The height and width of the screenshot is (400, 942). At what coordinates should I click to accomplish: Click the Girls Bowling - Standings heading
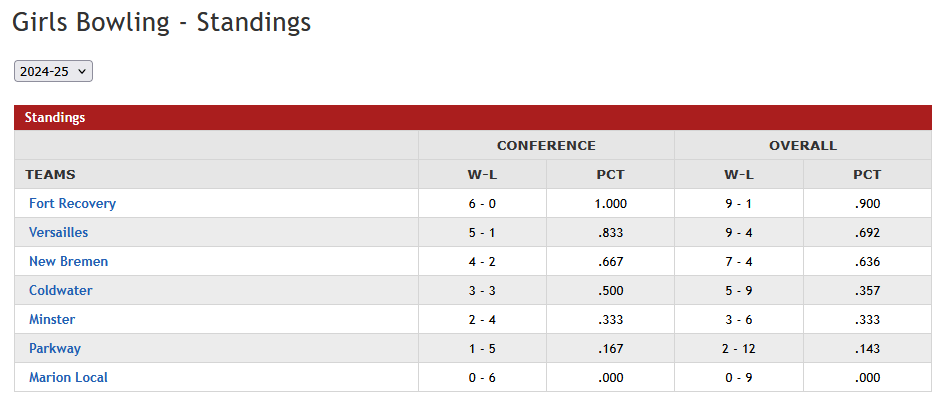click(161, 22)
